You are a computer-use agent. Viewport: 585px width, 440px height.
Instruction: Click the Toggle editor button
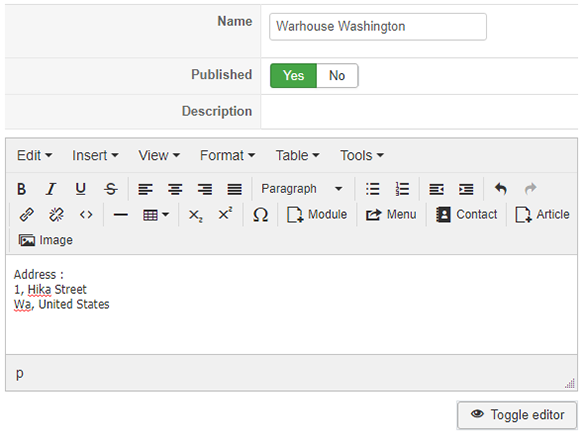coord(517,415)
